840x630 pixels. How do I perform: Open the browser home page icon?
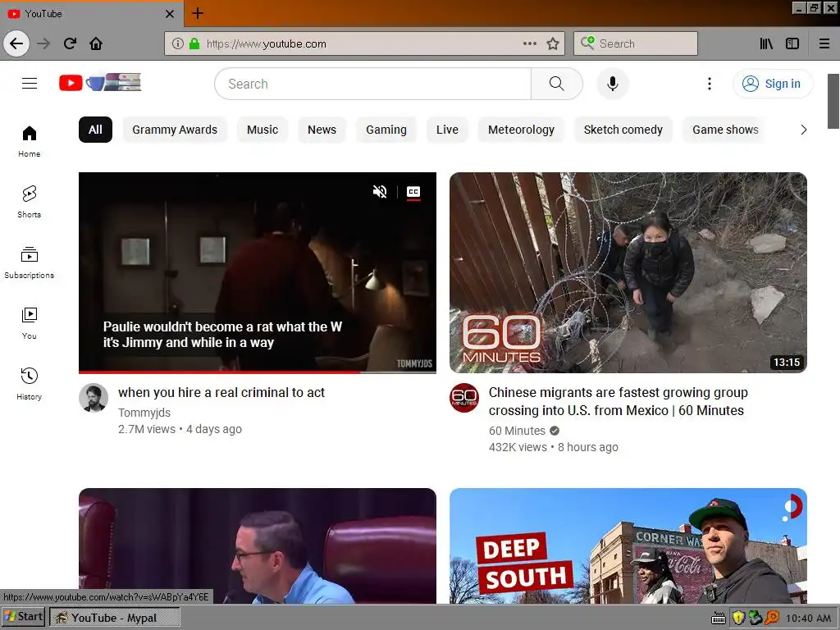point(96,43)
